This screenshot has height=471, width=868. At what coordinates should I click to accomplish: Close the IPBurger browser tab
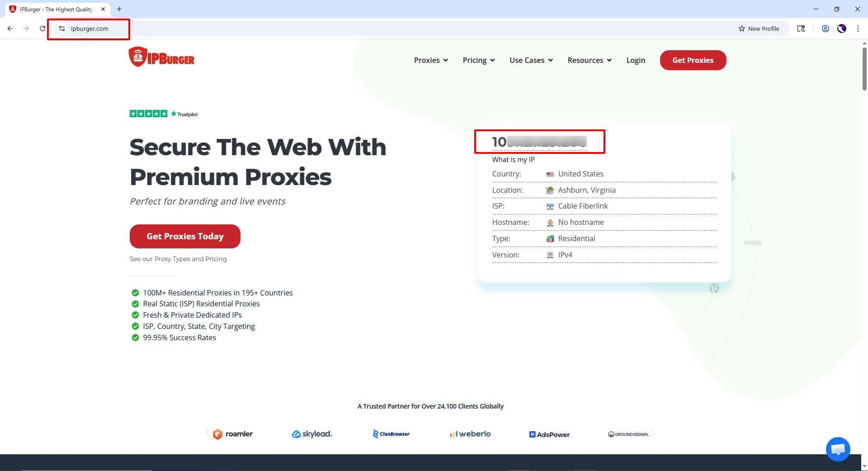pyautogui.click(x=103, y=9)
